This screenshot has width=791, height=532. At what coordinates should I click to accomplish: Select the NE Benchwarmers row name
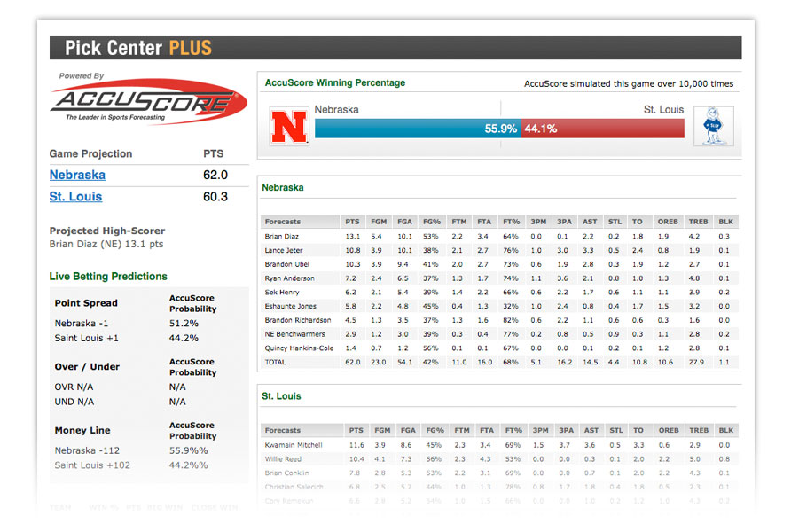pyautogui.click(x=295, y=334)
